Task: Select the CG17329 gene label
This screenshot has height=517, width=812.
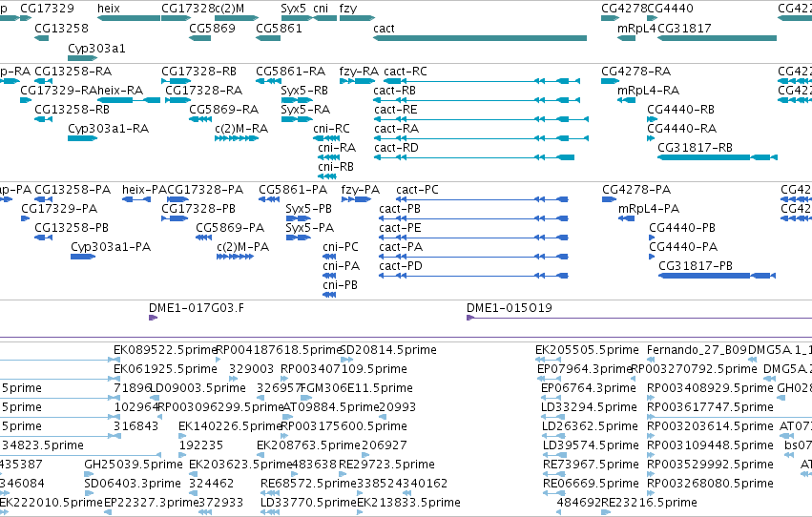Action: coord(47,9)
